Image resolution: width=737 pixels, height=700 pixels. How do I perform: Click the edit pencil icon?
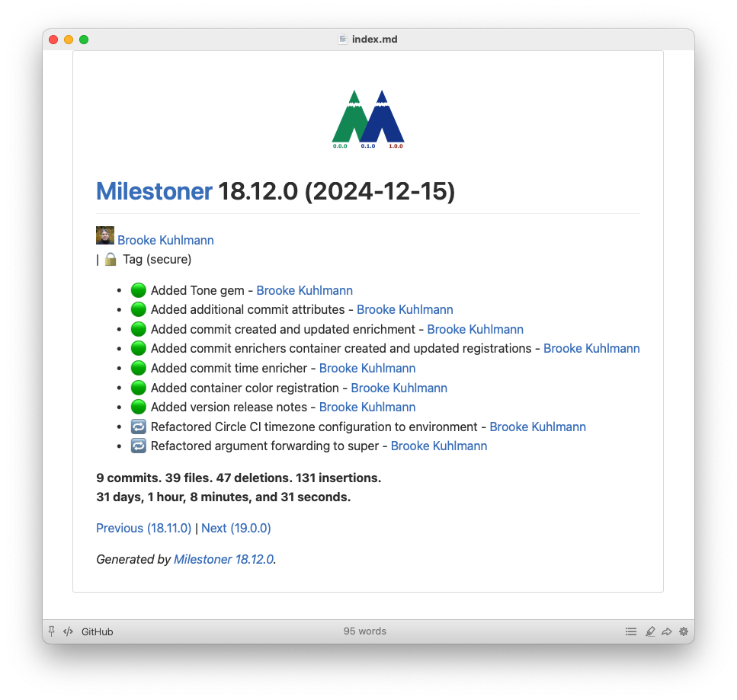click(650, 631)
